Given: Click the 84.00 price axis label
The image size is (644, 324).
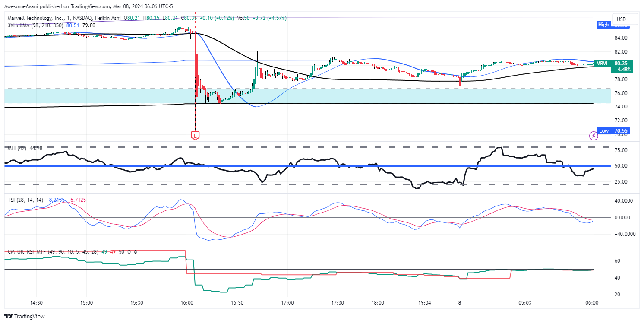Looking at the screenshot, I should pyautogui.click(x=621, y=38).
